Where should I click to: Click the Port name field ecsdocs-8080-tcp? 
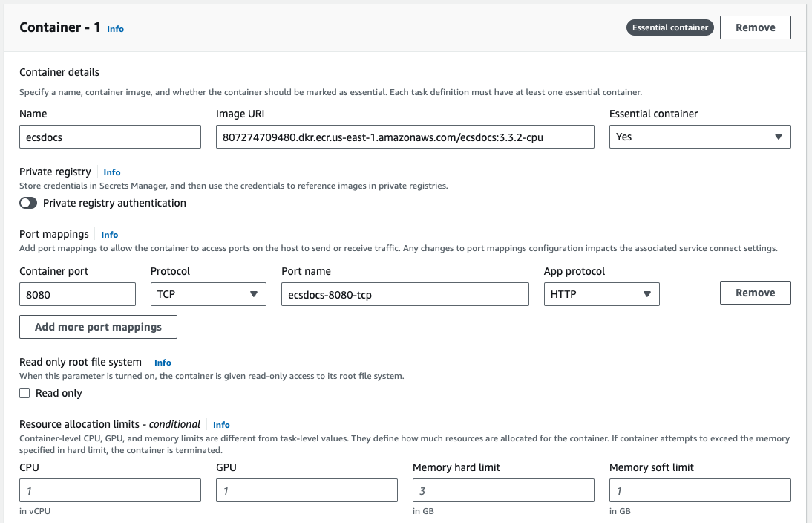[405, 294]
